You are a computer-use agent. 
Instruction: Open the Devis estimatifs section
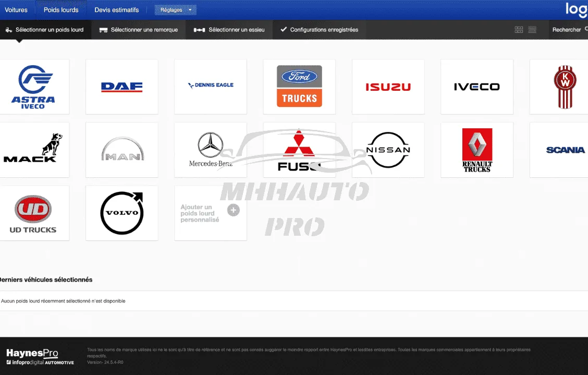[x=116, y=9]
